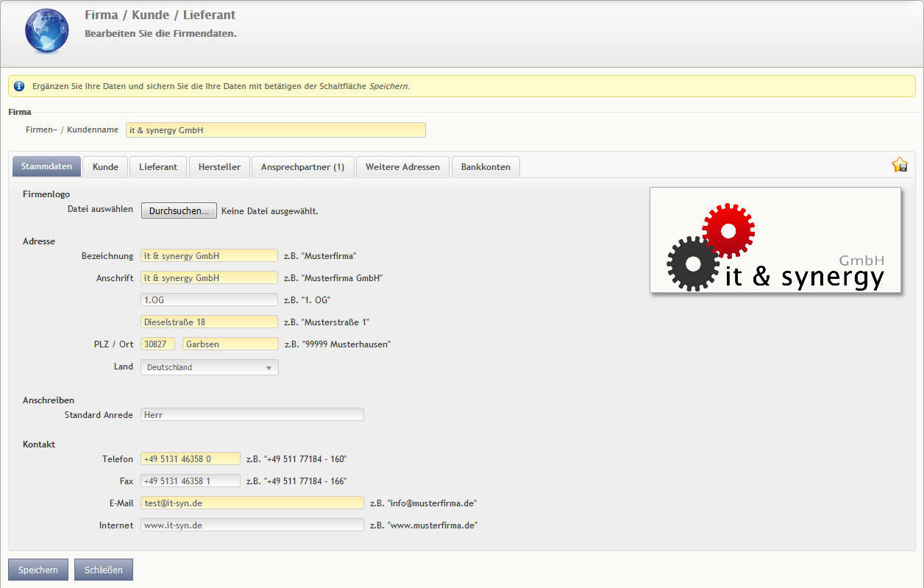Image resolution: width=924 pixels, height=588 pixels.
Task: Open the Land dropdown showing Deutschland
Action: [210, 367]
